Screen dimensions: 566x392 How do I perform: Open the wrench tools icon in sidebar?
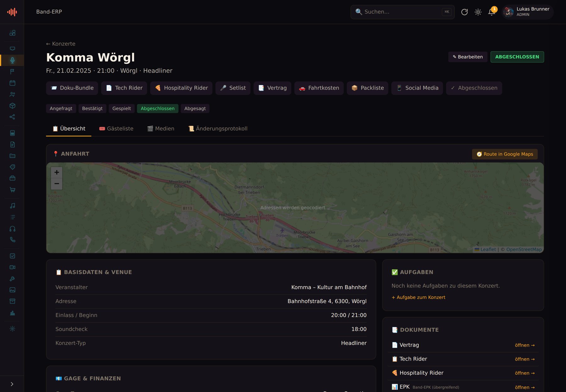point(12,278)
